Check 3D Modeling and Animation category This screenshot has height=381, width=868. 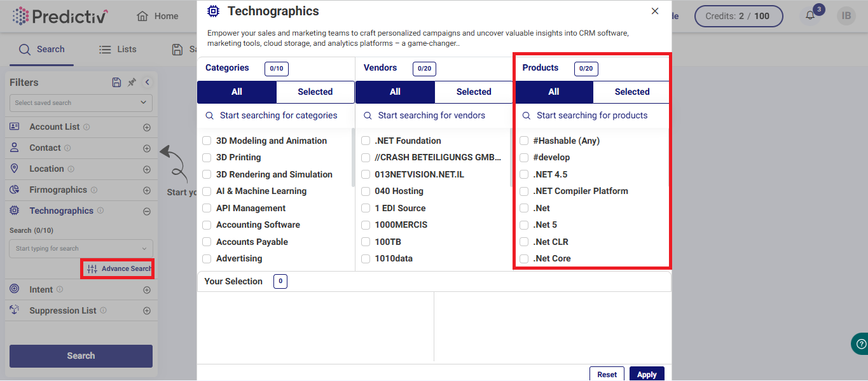tap(207, 141)
